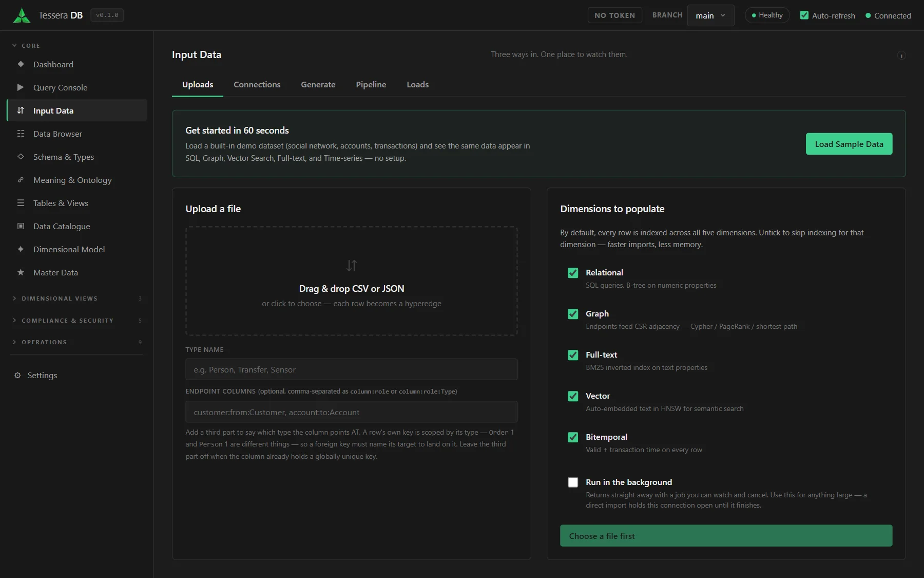Click the Bitemporal label text
Image resolution: width=924 pixels, height=578 pixels.
[606, 437]
